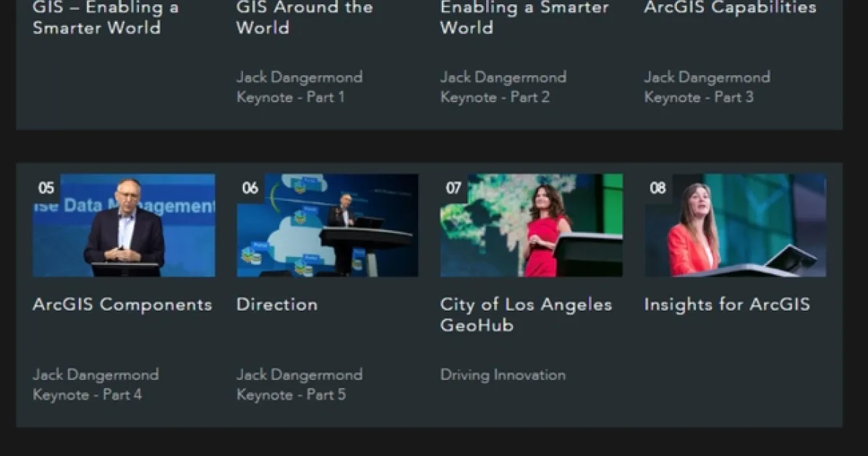Click the 07 number badge
The image size is (868, 456).
tap(454, 188)
